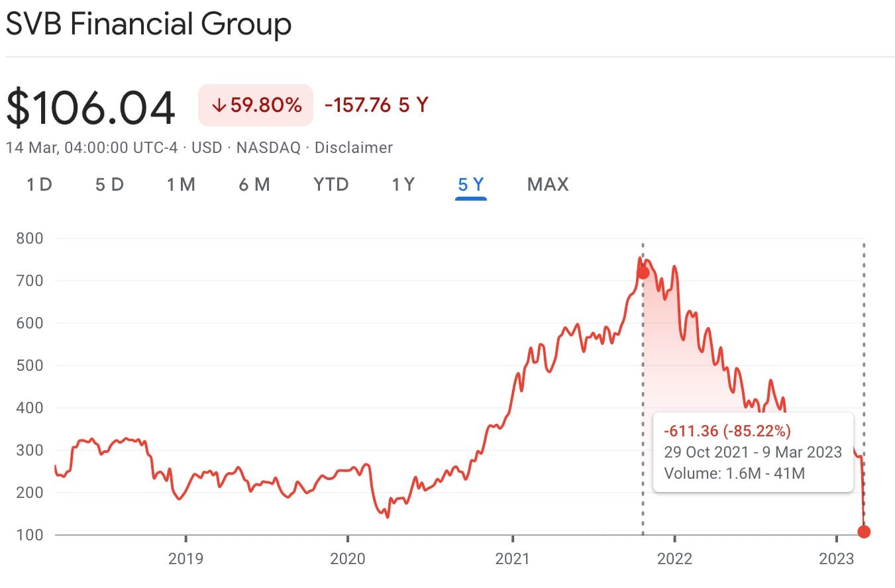This screenshot has height=588, width=895.
Task: Click the red end-point dot at March 2023
Action: tap(864, 532)
